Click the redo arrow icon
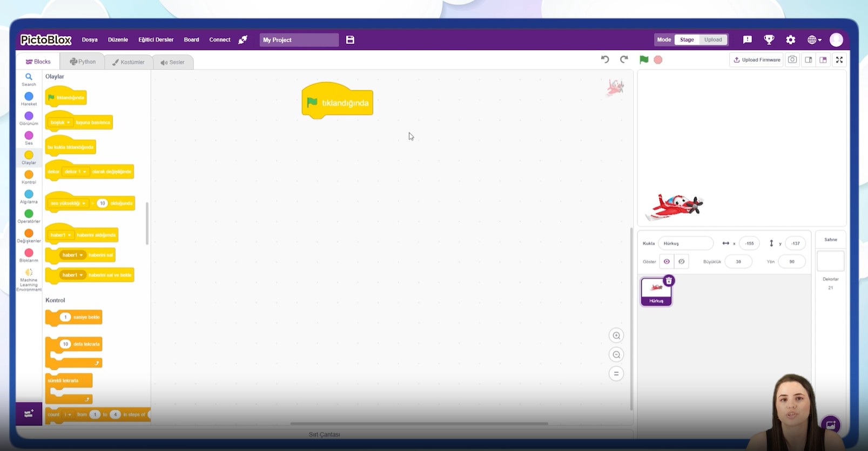 [624, 59]
